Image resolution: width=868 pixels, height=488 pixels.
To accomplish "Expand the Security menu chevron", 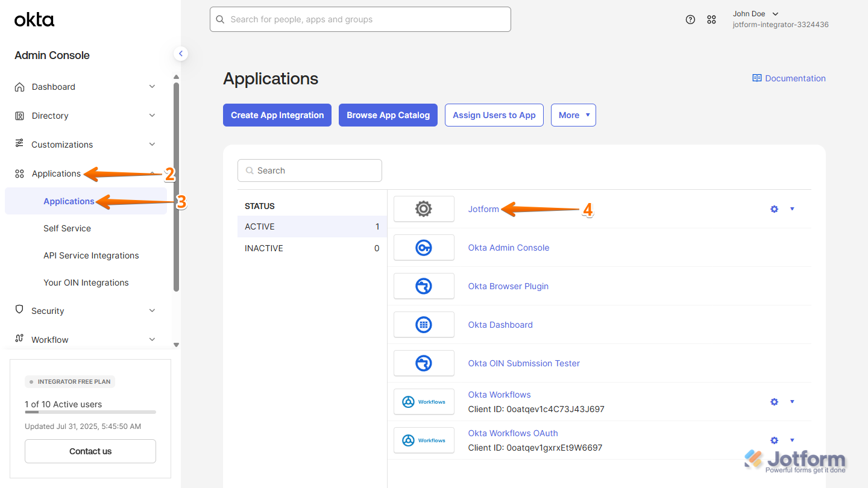I will coord(152,310).
